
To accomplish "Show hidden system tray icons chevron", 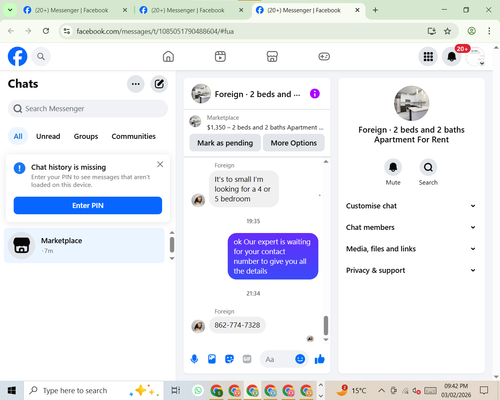I will [381, 390].
